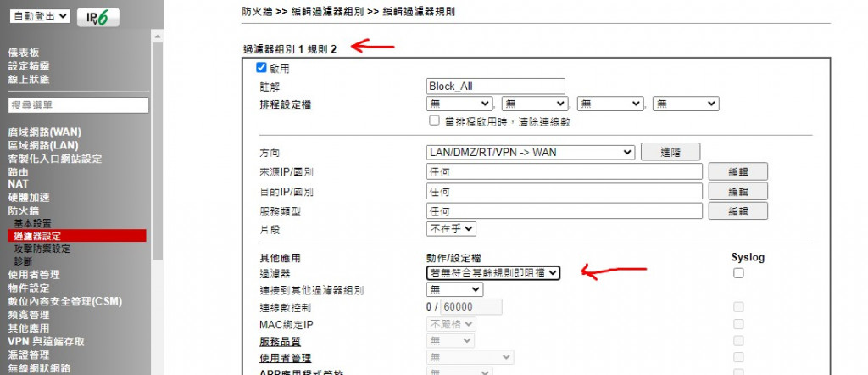Click 編輯 button for 來源IP/國別

(738, 171)
